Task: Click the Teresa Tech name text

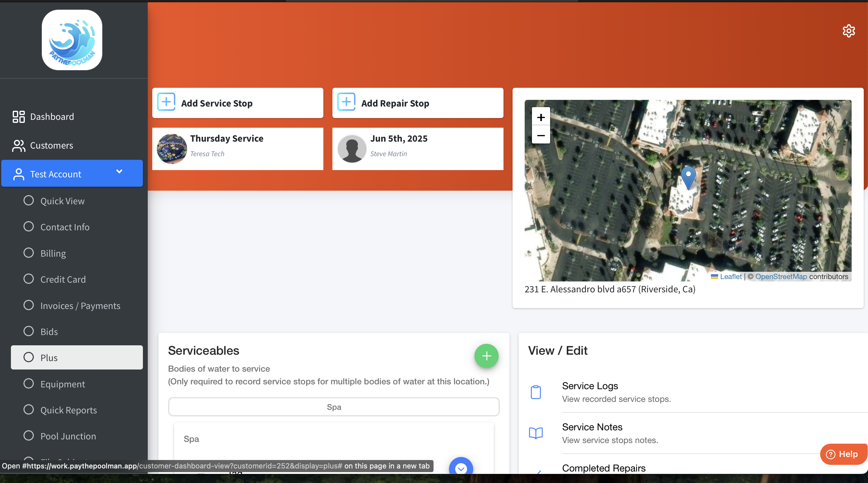Action: point(207,154)
